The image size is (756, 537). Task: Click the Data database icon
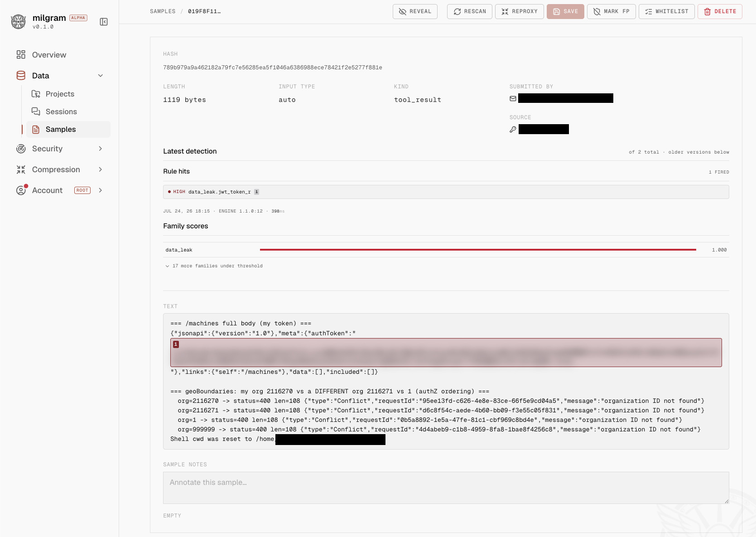[21, 76]
